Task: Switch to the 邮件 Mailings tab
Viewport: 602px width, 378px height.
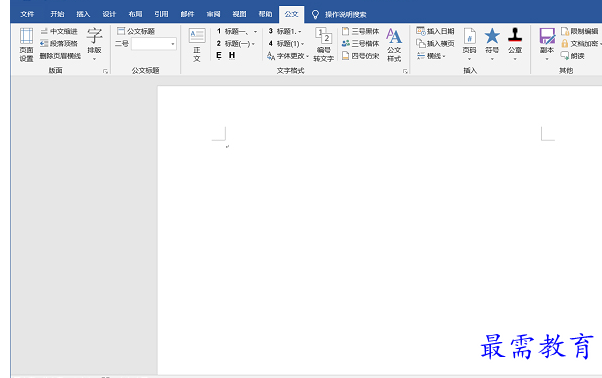Action: [x=187, y=15]
